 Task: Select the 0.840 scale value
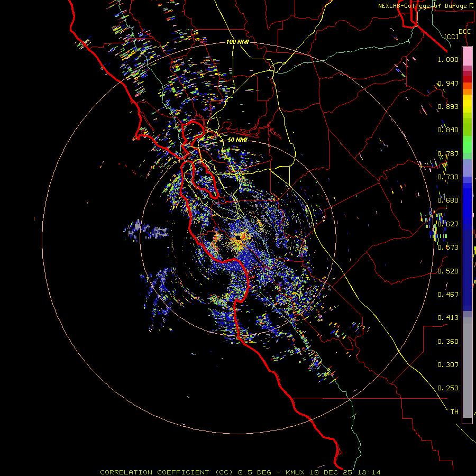tap(448, 130)
